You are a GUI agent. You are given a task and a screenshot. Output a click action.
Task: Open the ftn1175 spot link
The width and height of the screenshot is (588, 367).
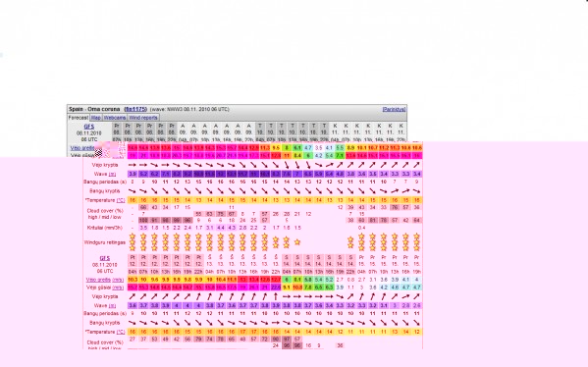point(135,109)
